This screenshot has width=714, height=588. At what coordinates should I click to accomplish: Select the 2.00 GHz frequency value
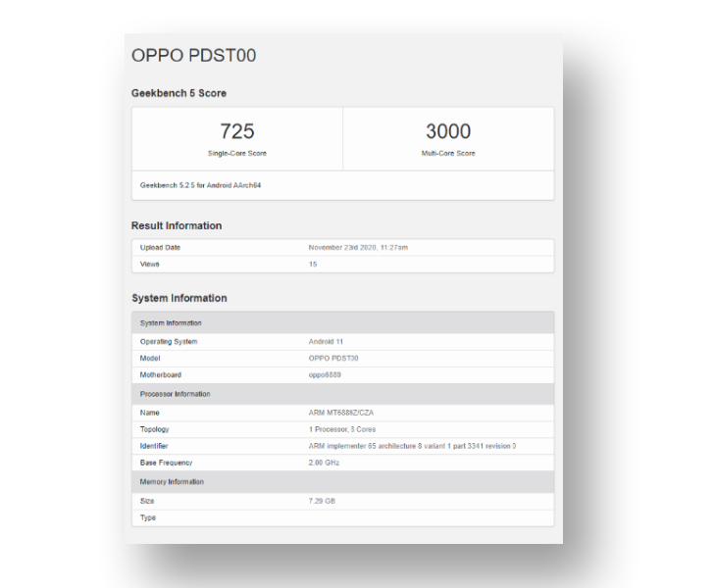324,463
